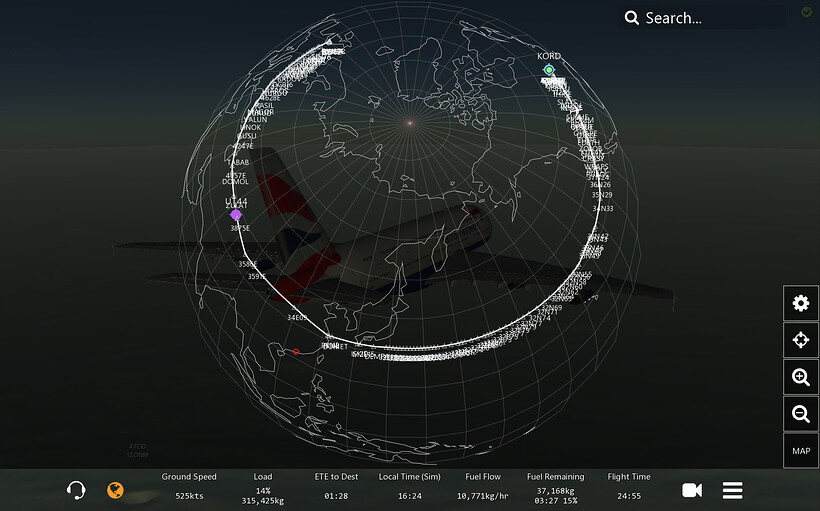The image size is (820, 511).
Task: Open the camera view options
Action: point(692,490)
